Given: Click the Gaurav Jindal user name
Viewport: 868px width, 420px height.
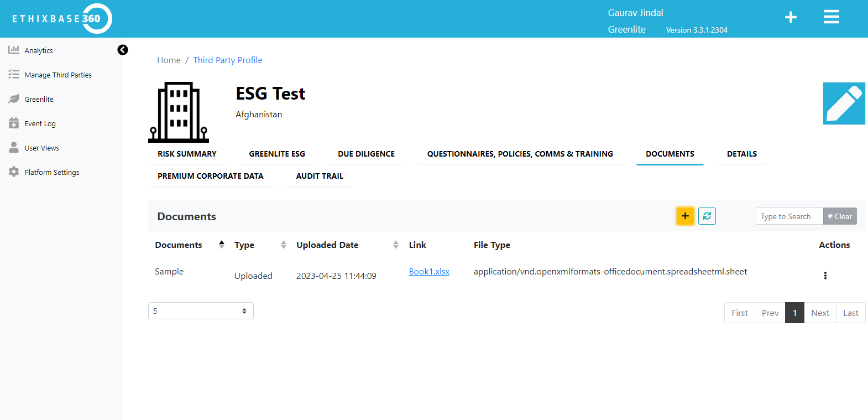Looking at the screenshot, I should [x=636, y=13].
